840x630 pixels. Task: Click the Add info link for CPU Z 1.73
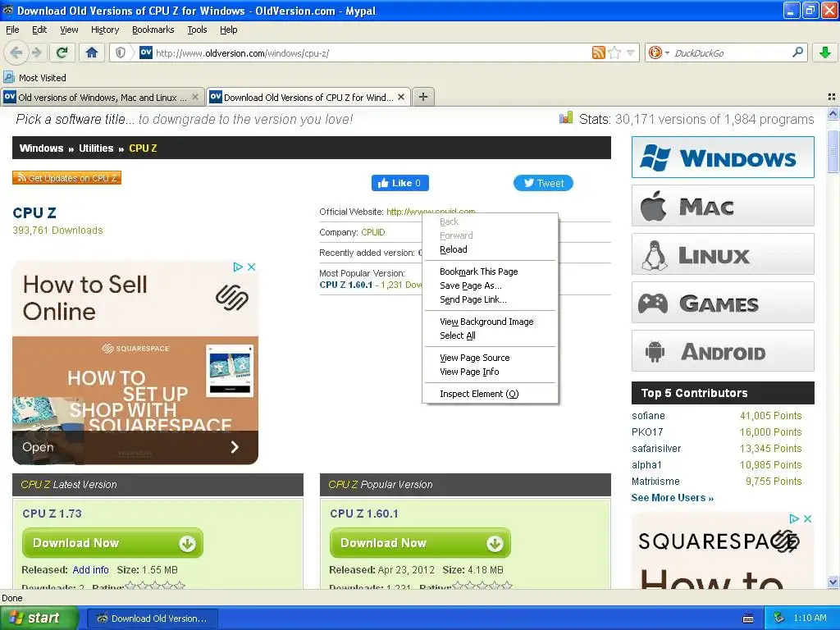tap(90, 570)
